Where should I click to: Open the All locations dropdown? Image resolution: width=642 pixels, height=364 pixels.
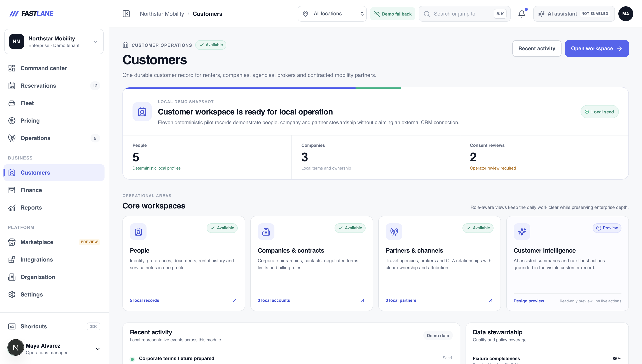(332, 14)
